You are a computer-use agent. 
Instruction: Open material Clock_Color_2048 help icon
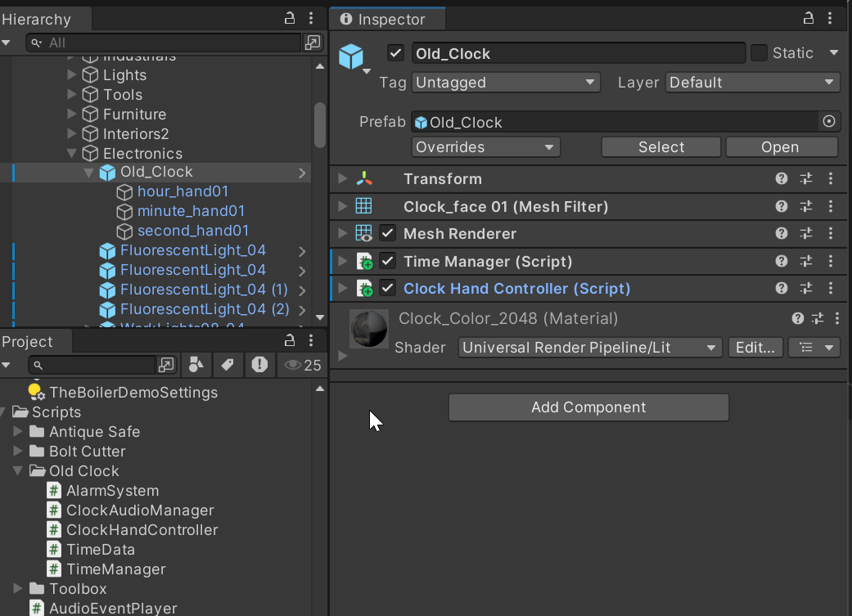(797, 318)
